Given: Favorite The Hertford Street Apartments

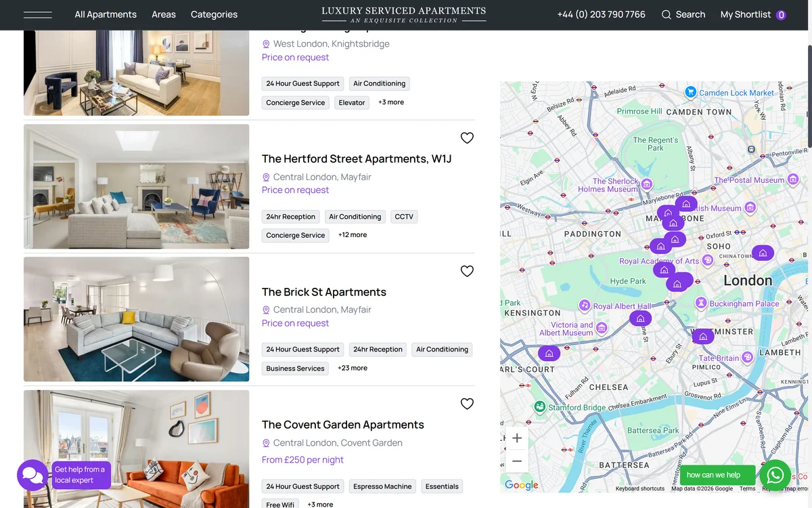Looking at the screenshot, I should [x=467, y=138].
